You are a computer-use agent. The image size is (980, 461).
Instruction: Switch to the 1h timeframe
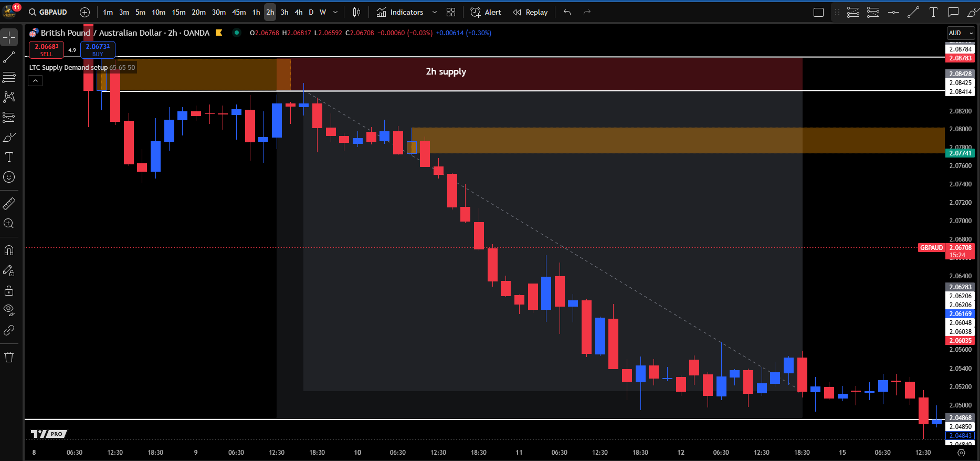pyautogui.click(x=256, y=12)
